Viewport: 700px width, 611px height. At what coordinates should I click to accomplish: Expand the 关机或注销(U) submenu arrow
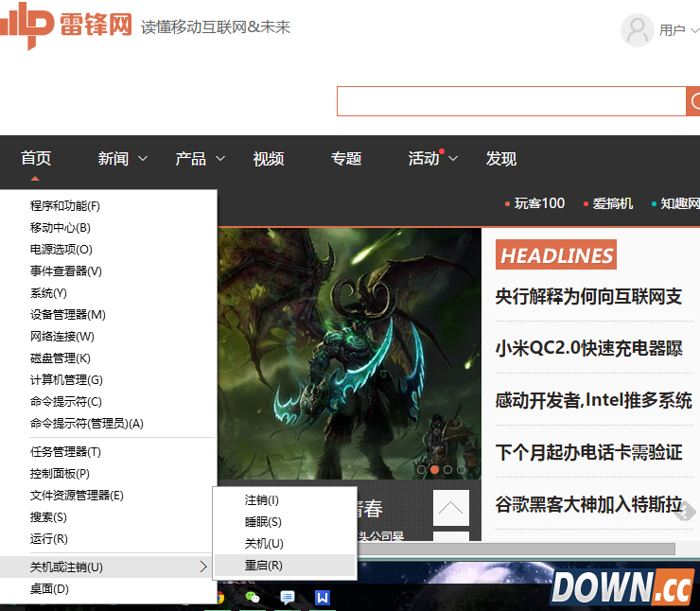point(203,567)
